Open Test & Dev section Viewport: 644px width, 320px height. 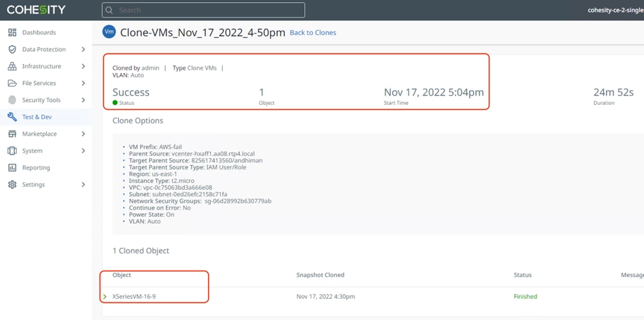click(37, 117)
